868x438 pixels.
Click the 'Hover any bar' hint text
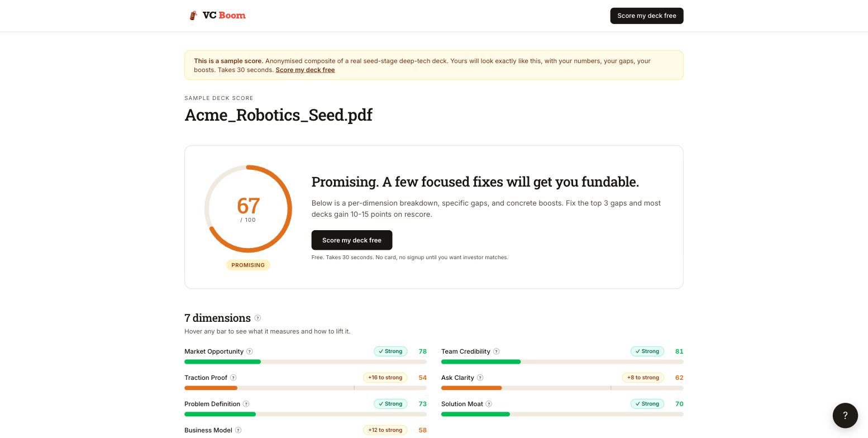click(x=268, y=331)
